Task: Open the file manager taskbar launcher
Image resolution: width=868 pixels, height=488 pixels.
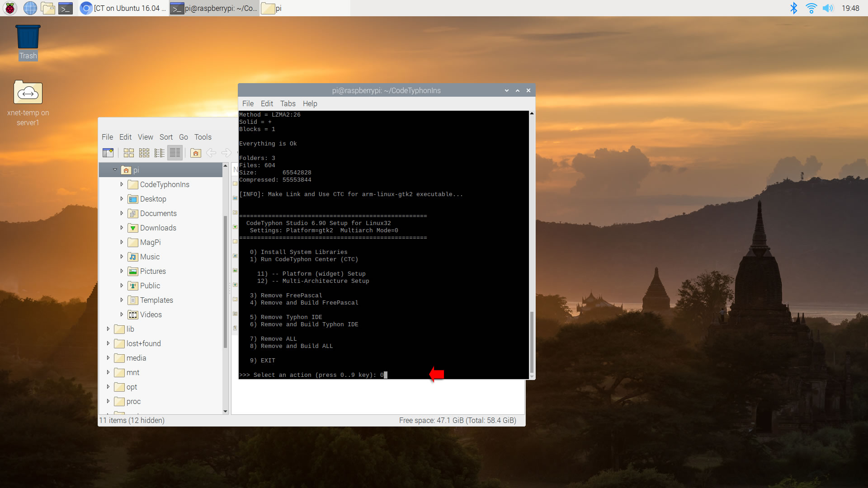Action: pyautogui.click(x=48, y=8)
